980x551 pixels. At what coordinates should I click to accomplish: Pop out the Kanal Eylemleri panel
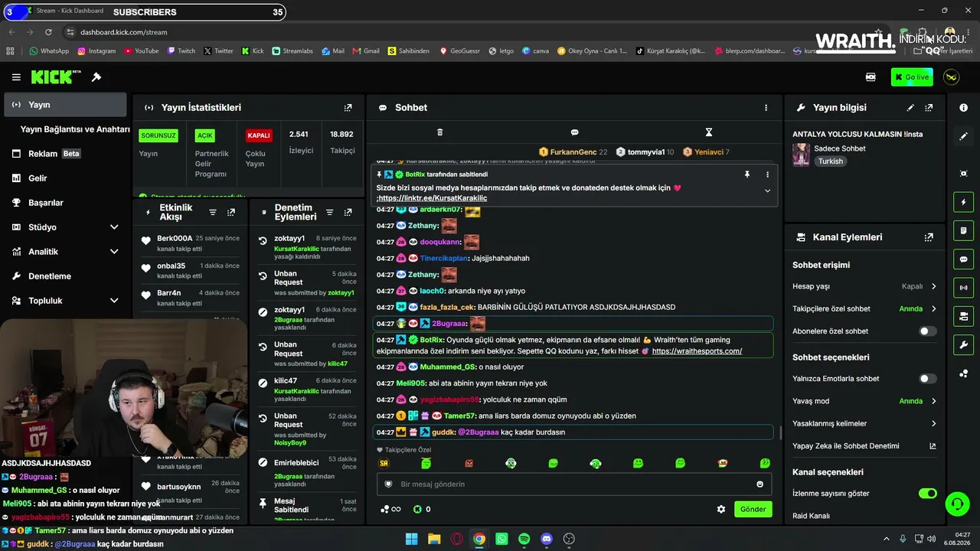click(x=929, y=237)
